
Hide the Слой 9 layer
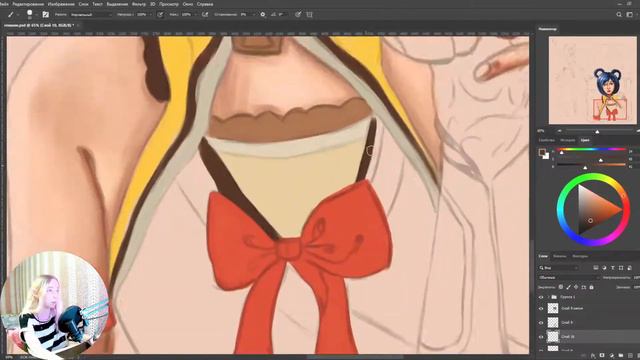click(x=541, y=323)
